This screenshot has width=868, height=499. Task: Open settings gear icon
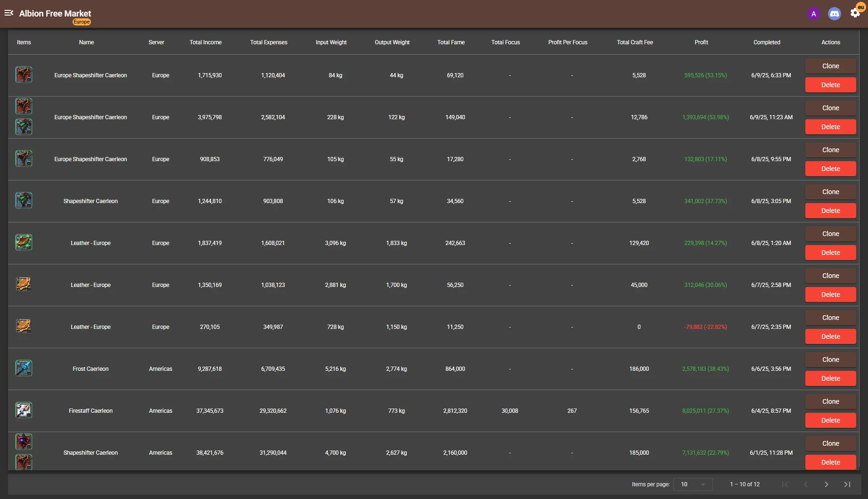(855, 13)
